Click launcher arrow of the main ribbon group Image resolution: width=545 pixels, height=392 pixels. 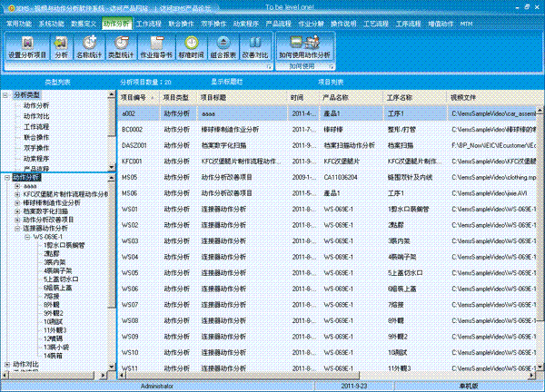269,66
